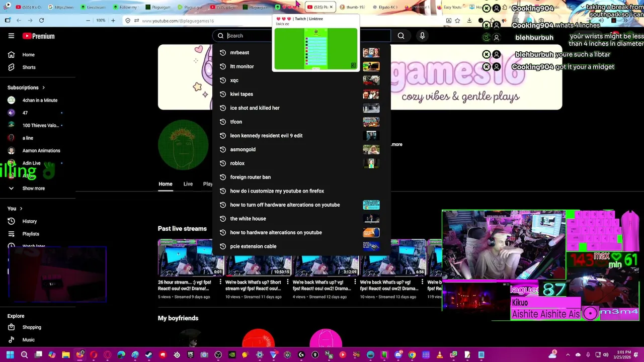Select 'the white house' suggestion
This screenshot has height=362, width=644.
click(301, 219)
